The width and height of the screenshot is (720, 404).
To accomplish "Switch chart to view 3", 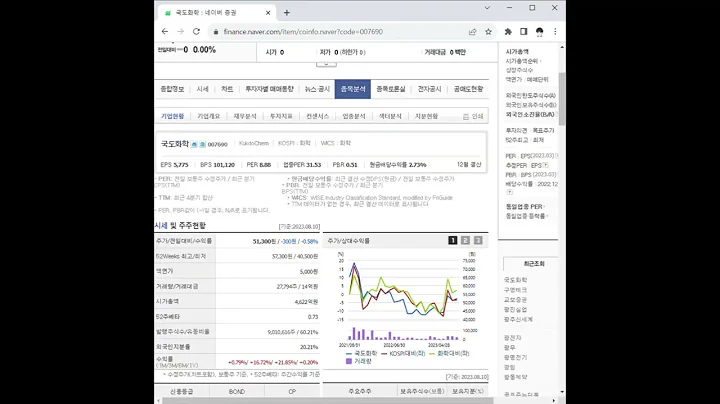I will [478, 241].
